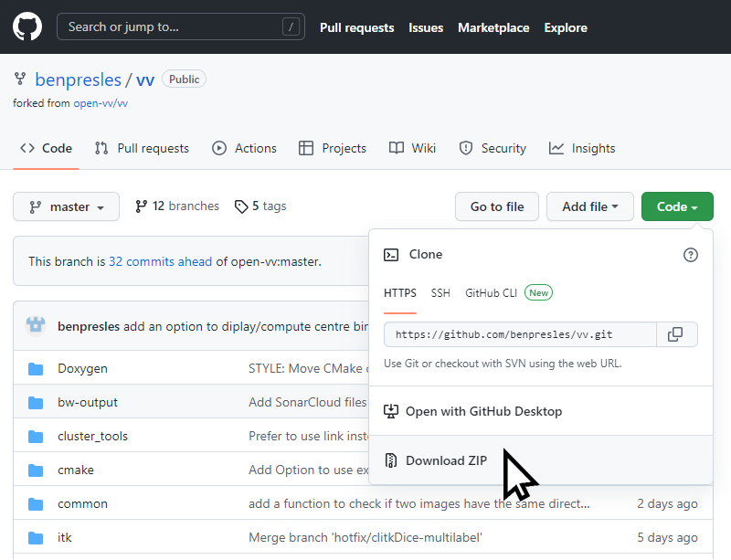Open the Wiki repository tab
Viewport: 731px width, 560px height.
(412, 148)
